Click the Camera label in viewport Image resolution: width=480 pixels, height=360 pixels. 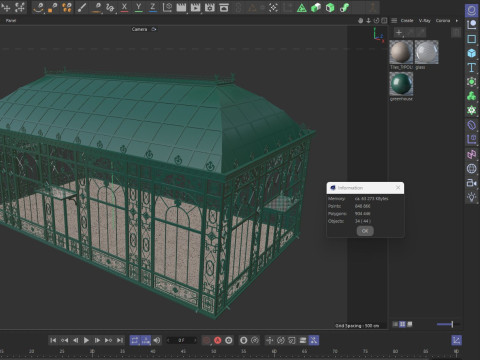pos(139,29)
